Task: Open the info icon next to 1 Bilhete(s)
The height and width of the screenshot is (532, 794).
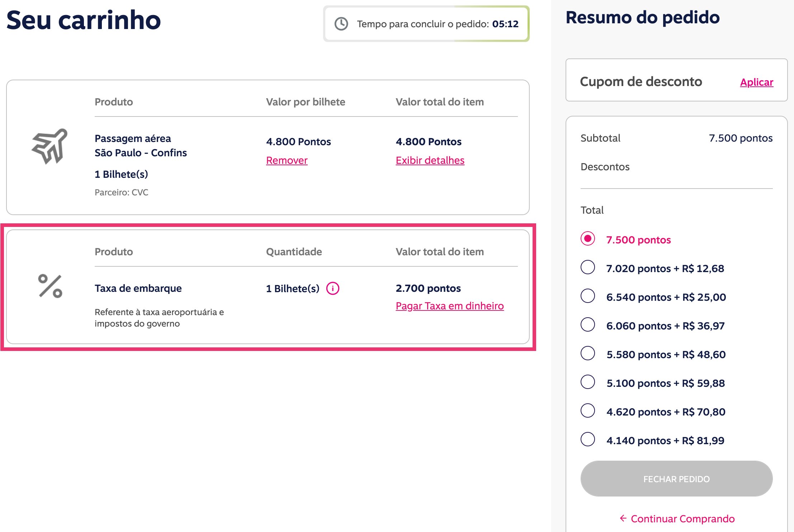Action: (x=333, y=288)
